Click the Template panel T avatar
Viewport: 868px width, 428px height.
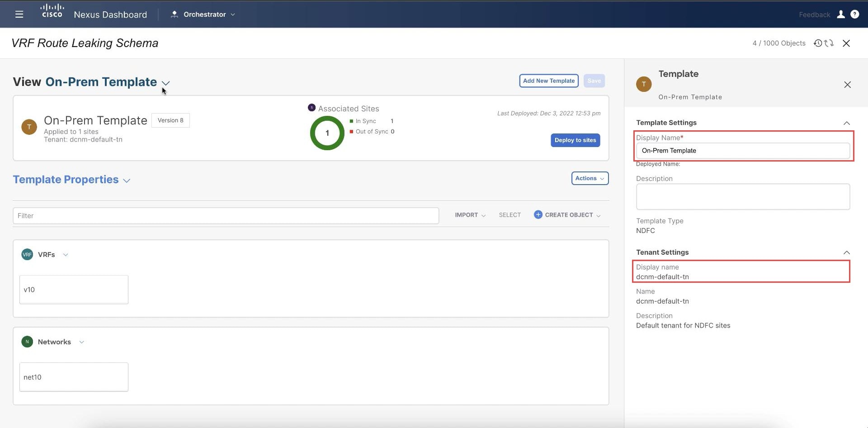pos(644,84)
